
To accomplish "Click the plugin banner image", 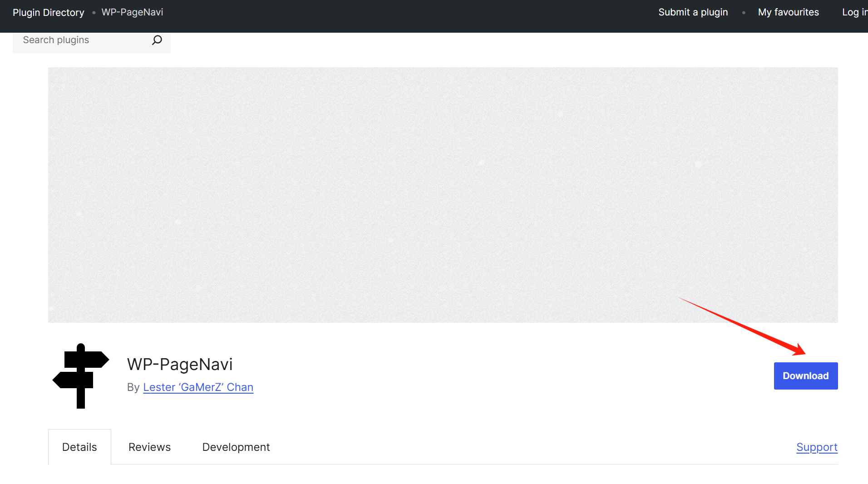I will coord(443,195).
